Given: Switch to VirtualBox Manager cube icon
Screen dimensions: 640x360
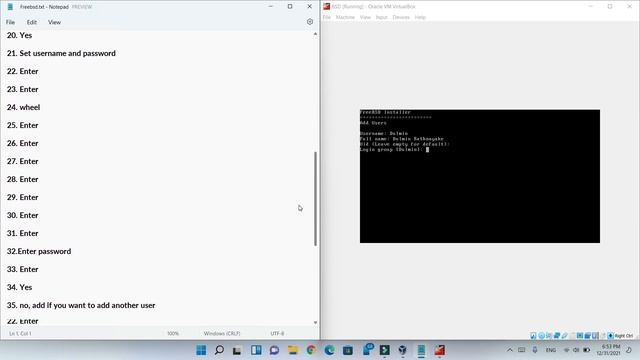Looking at the screenshot, I should pyautogui.click(x=402, y=350).
